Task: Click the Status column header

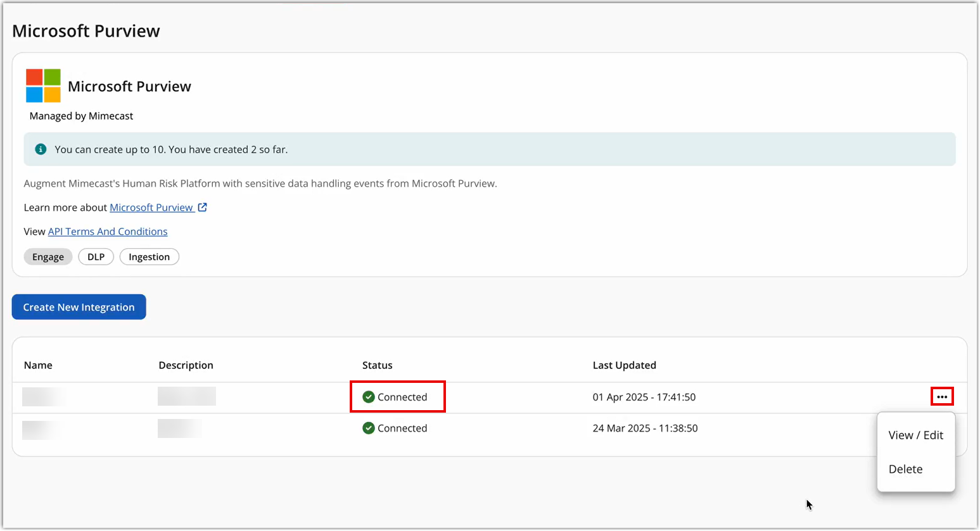Action: tap(377, 365)
